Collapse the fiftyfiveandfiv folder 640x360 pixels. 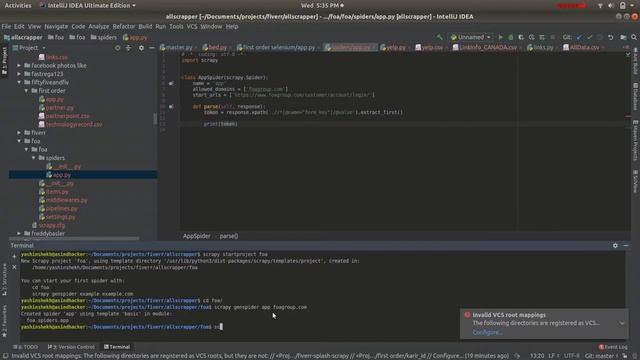click(19, 82)
